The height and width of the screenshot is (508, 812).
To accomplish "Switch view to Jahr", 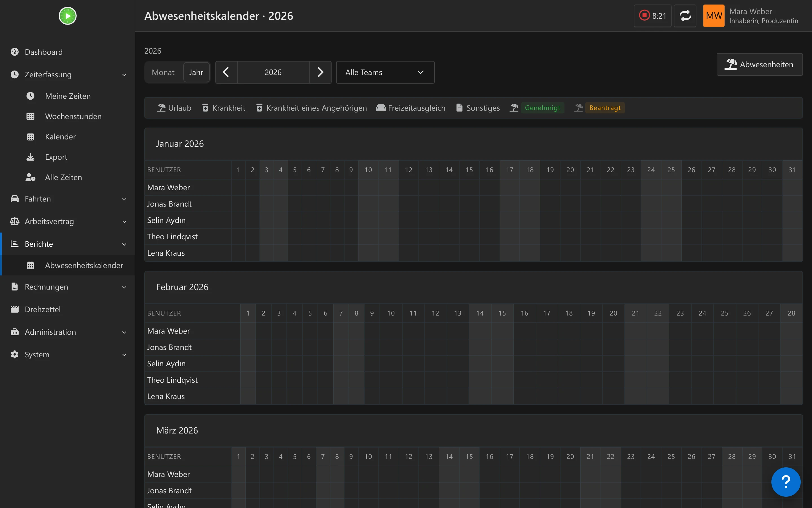I will click(x=196, y=72).
